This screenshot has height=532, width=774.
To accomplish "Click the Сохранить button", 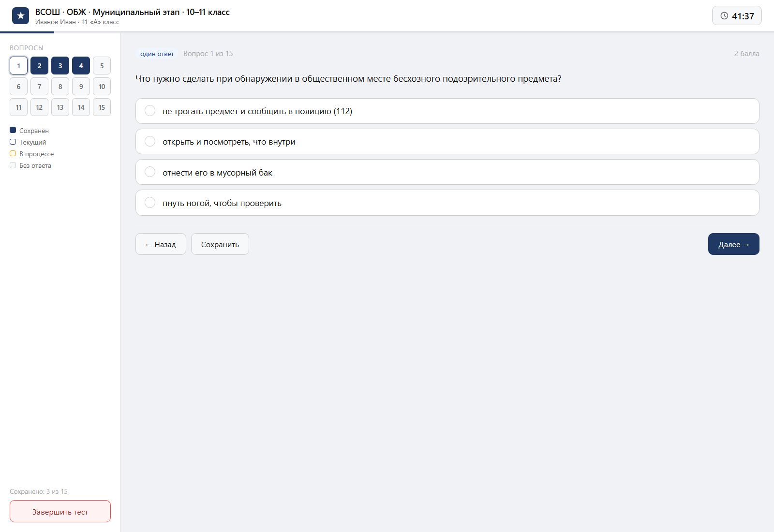I will (220, 244).
